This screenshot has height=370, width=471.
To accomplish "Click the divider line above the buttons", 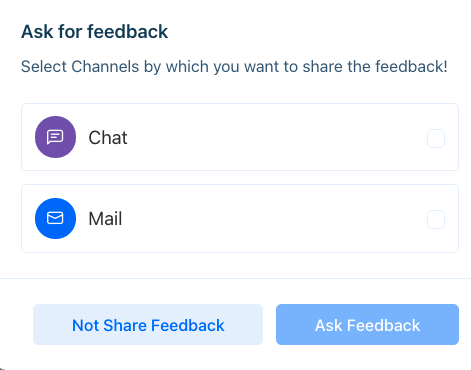I will (x=235, y=278).
